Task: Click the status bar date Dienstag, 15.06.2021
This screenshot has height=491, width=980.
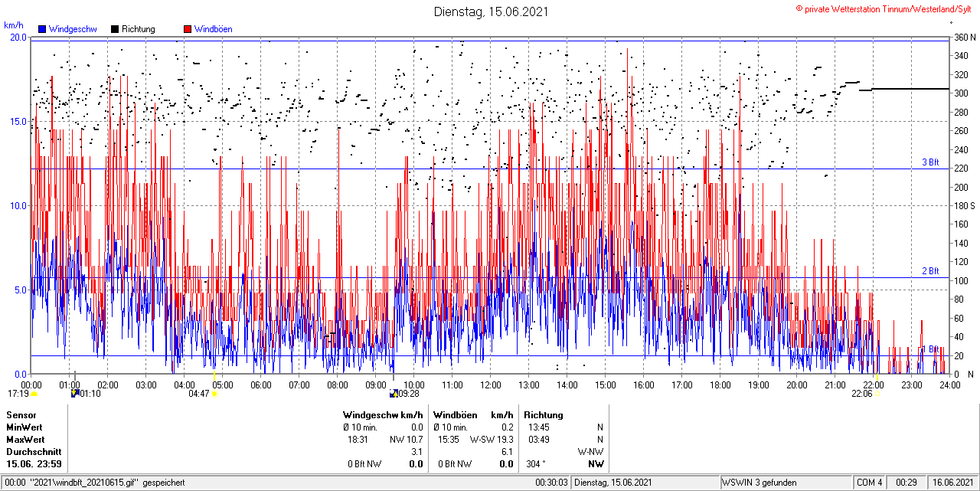Action: click(x=613, y=483)
